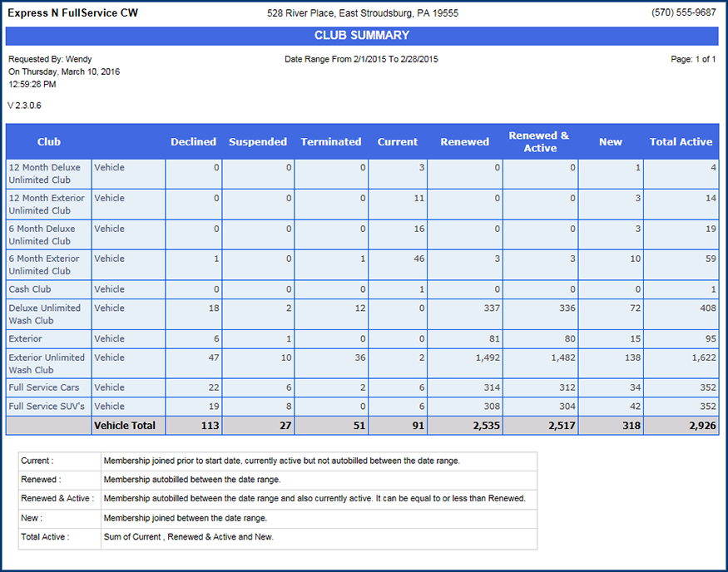Click the CLUB SUMMARY title banner

(x=362, y=36)
